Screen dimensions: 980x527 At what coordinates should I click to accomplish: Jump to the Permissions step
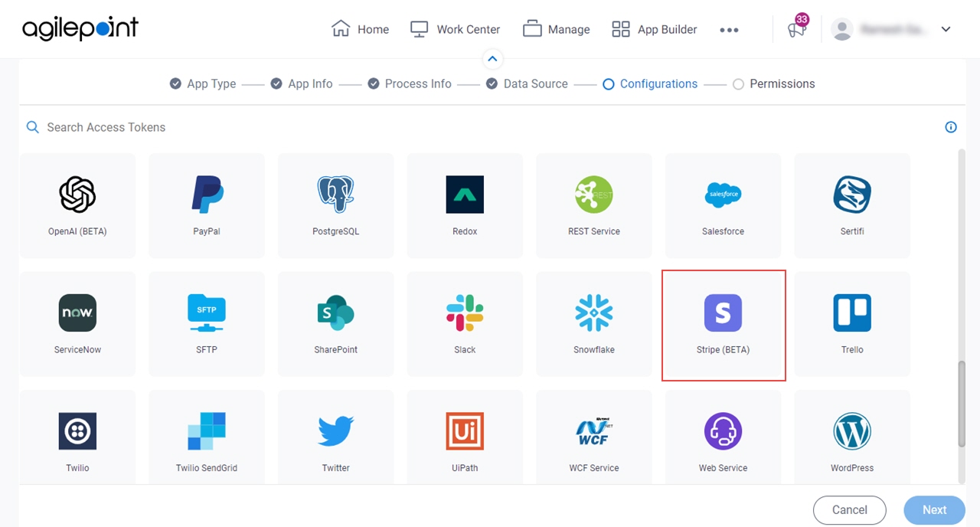774,84
